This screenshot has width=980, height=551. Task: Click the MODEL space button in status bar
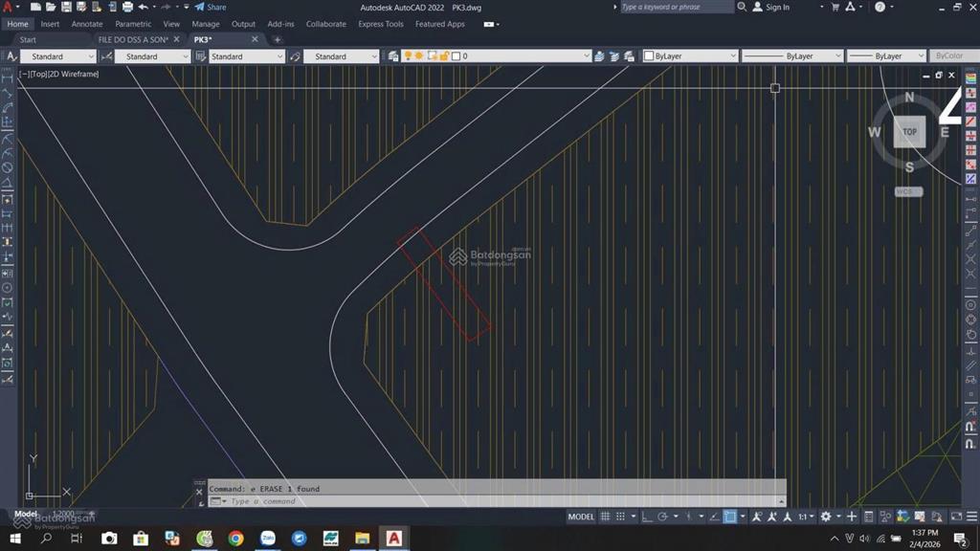pos(581,517)
